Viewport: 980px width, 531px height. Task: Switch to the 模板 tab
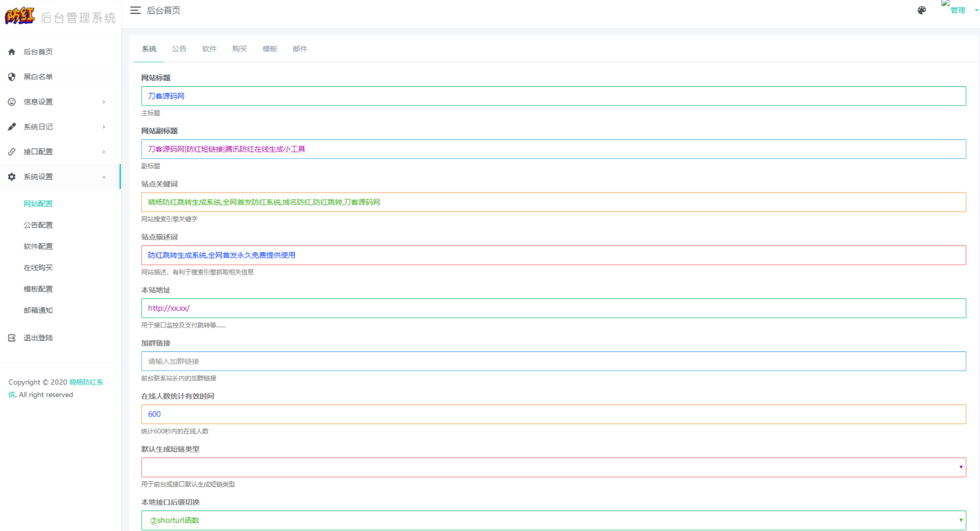(269, 49)
